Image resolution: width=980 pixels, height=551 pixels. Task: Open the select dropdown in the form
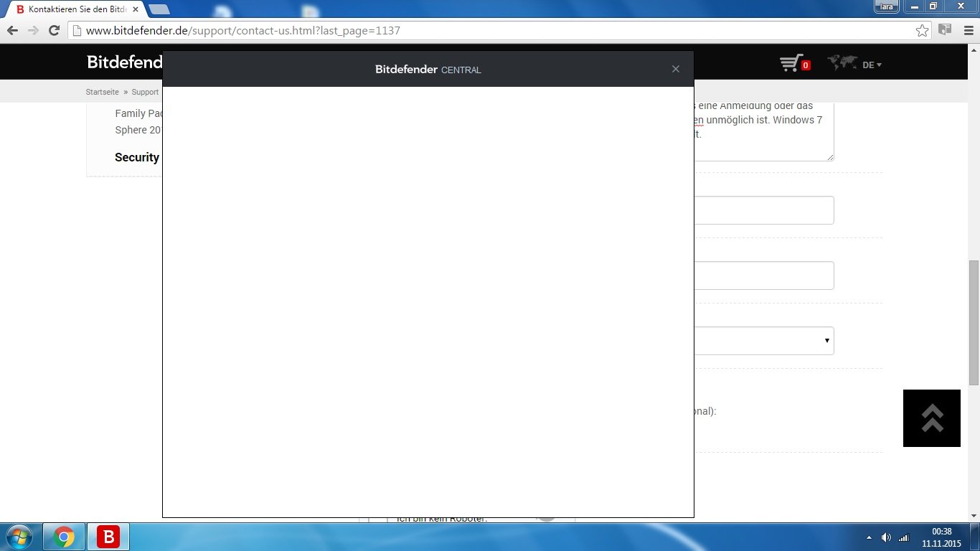[x=764, y=341]
